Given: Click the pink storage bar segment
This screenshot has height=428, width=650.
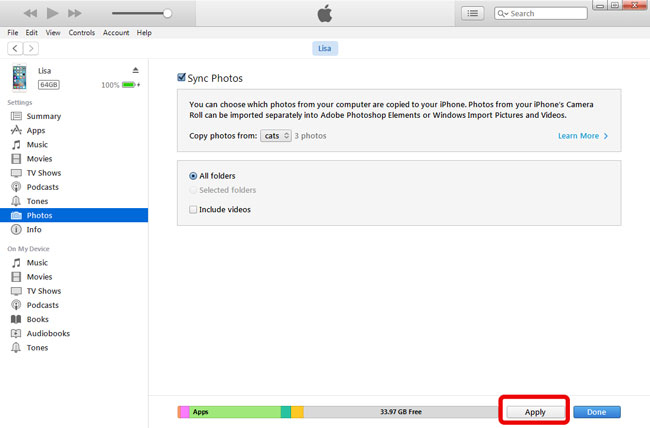Looking at the screenshot, I should click(x=185, y=412).
